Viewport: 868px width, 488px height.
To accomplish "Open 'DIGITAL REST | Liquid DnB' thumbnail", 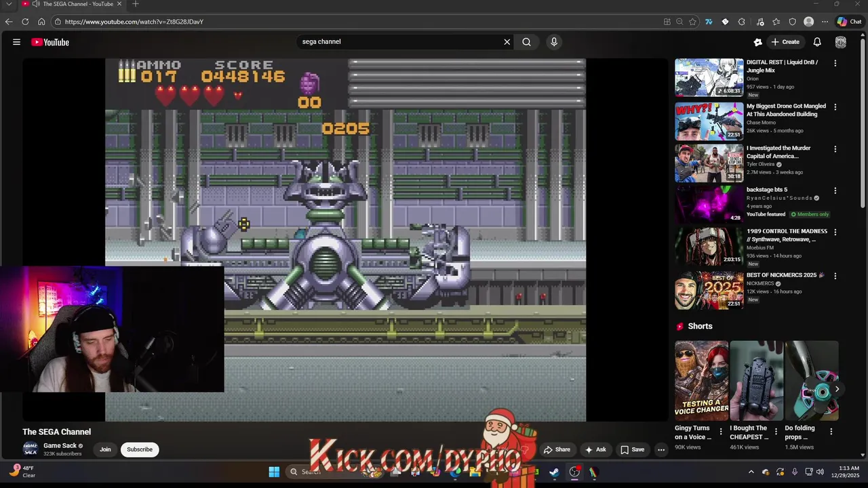I will click(x=709, y=77).
